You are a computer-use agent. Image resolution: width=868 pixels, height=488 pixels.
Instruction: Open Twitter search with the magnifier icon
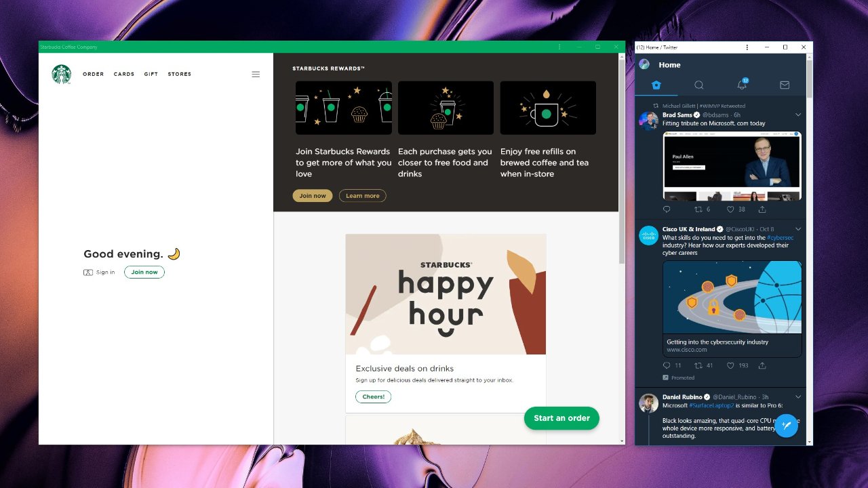[698, 85]
